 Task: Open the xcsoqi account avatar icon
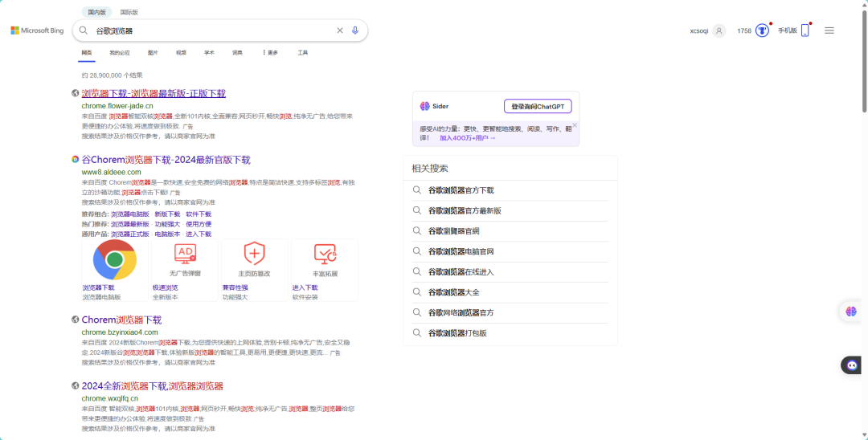719,31
